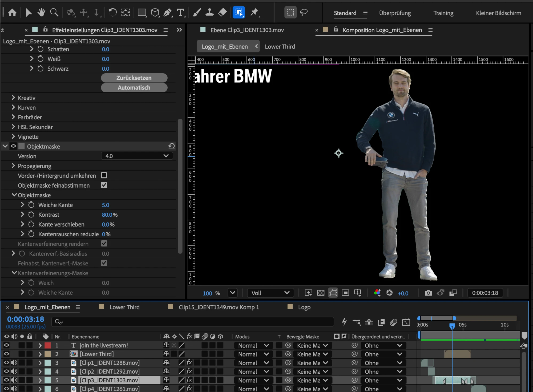Open channel and color management settings
Screen dimensions: 533x392
[377, 293]
